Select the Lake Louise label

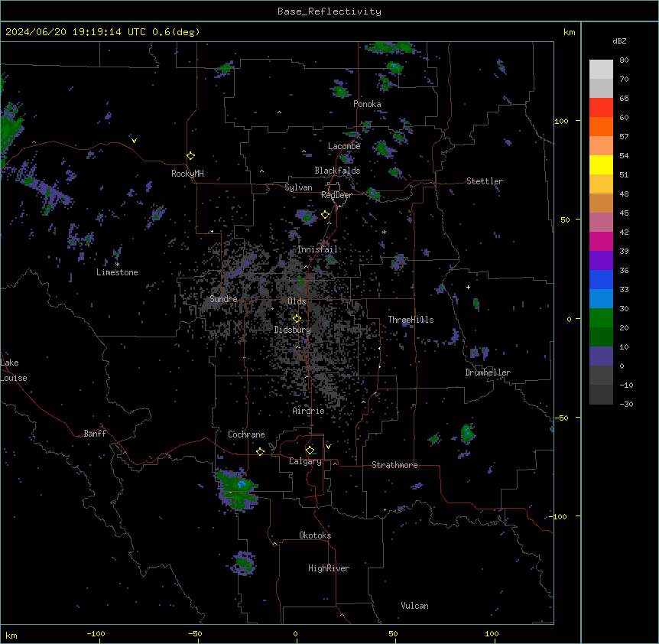tap(14, 370)
